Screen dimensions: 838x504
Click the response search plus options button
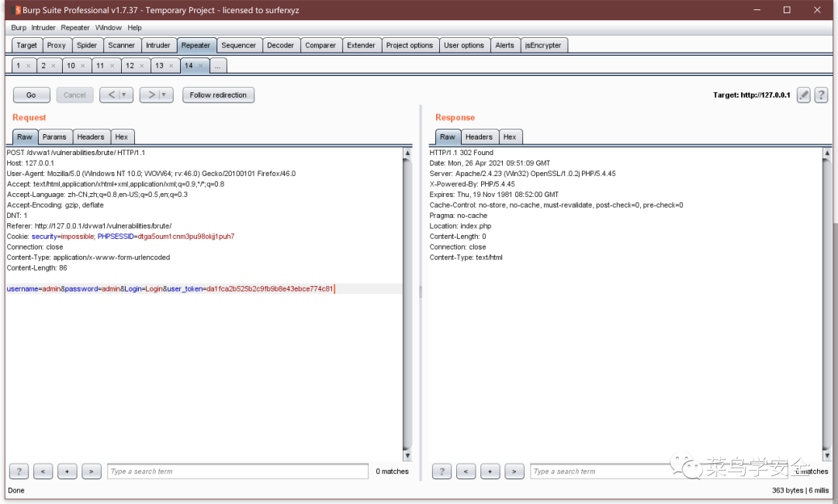click(490, 471)
